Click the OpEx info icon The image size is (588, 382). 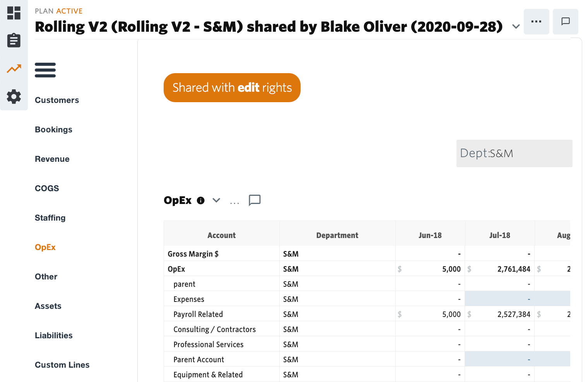coord(200,200)
